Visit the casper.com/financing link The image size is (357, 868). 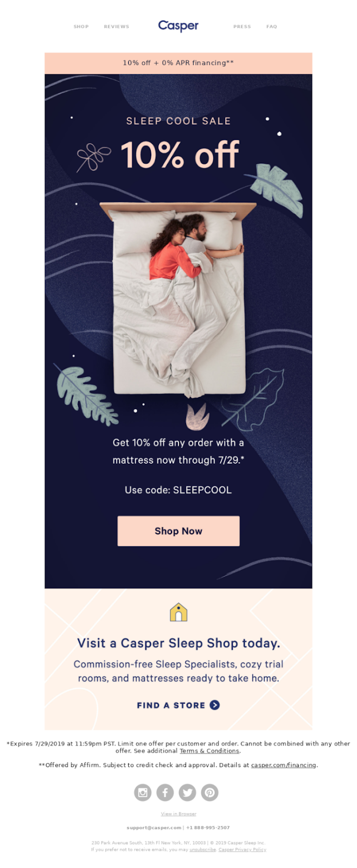click(x=283, y=765)
